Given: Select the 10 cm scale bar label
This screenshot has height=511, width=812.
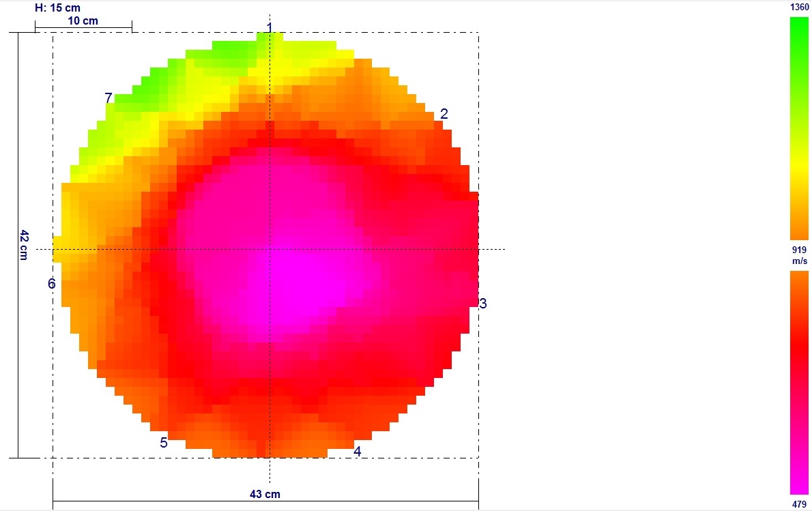Looking at the screenshot, I should pyautogui.click(x=83, y=21).
